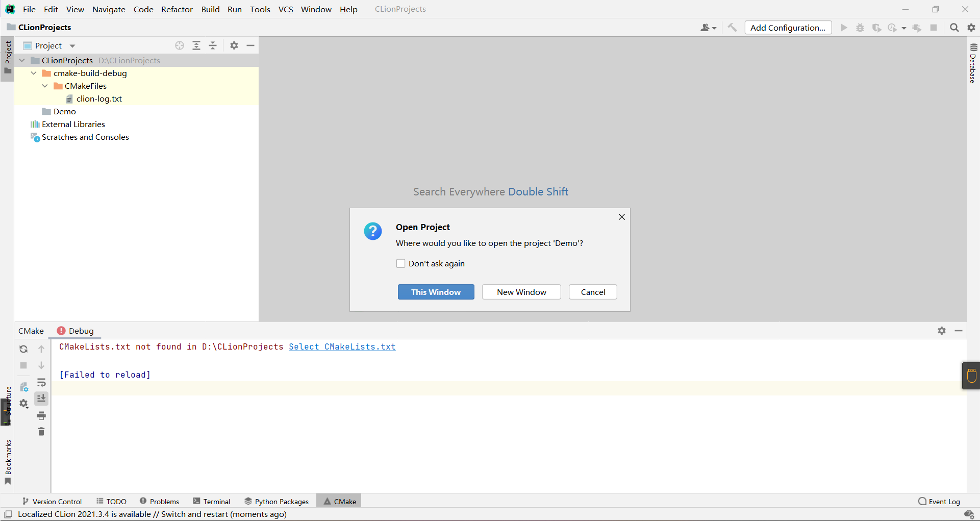Click the New Window button

[x=521, y=292]
